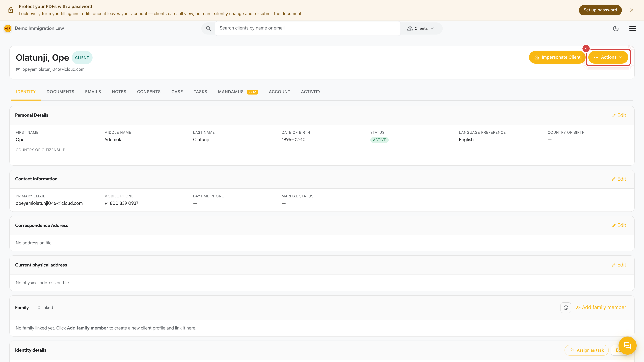644x362 pixels.
Task: Open the Mandamus beta tab
Action: point(238,92)
